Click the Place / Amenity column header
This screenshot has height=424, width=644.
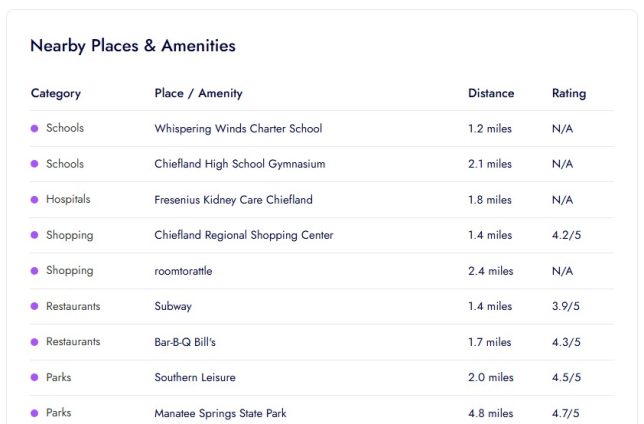click(198, 94)
